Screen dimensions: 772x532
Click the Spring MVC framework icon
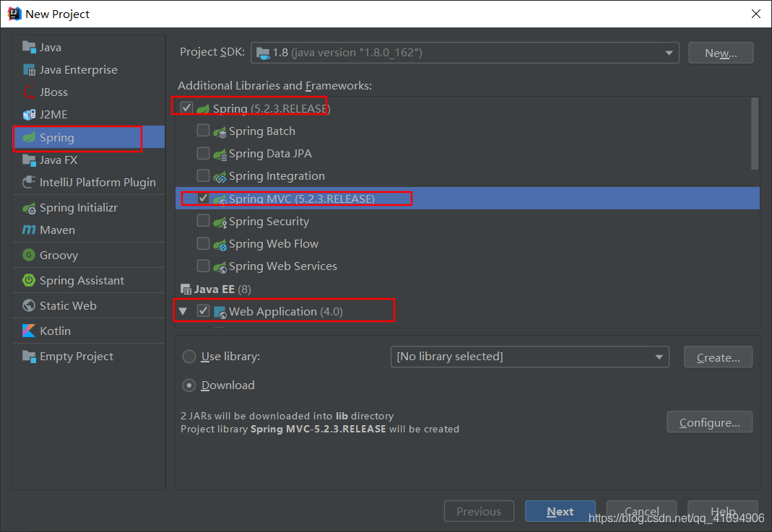coord(220,199)
